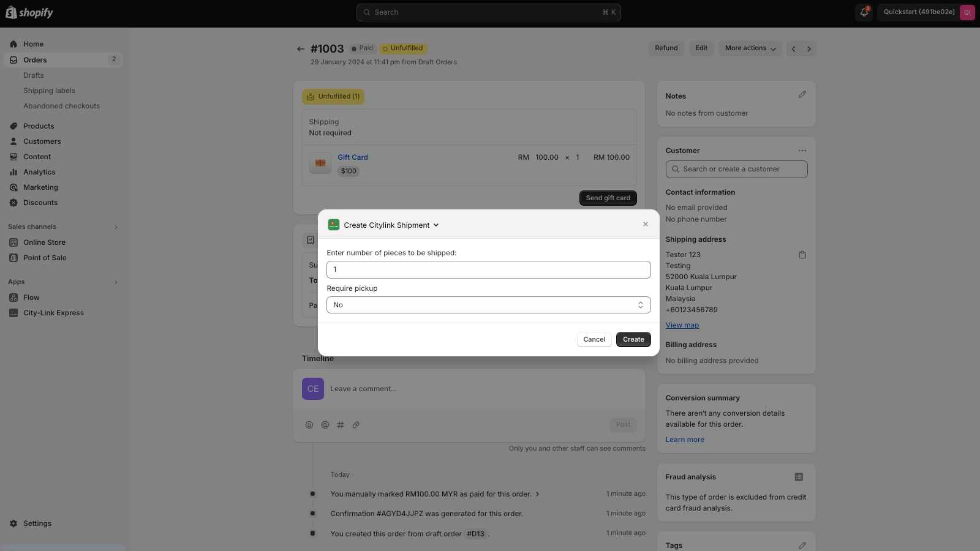Expand the Apps section

(116, 282)
